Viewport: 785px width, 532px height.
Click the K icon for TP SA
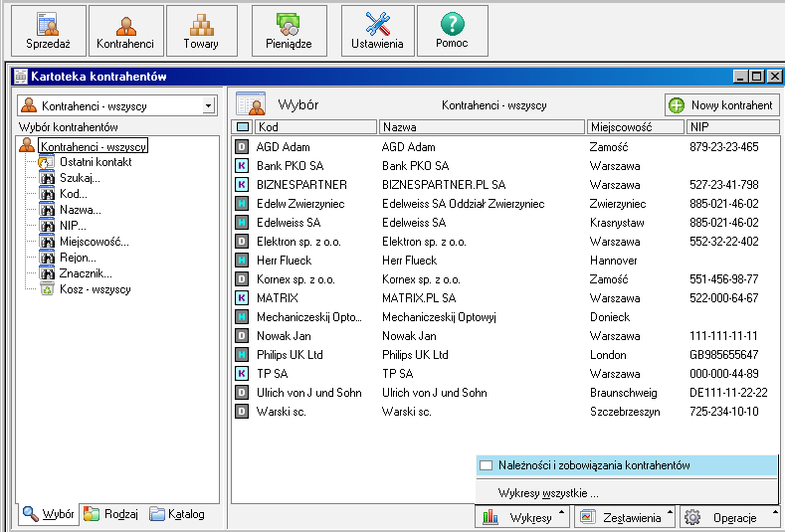pyautogui.click(x=242, y=373)
